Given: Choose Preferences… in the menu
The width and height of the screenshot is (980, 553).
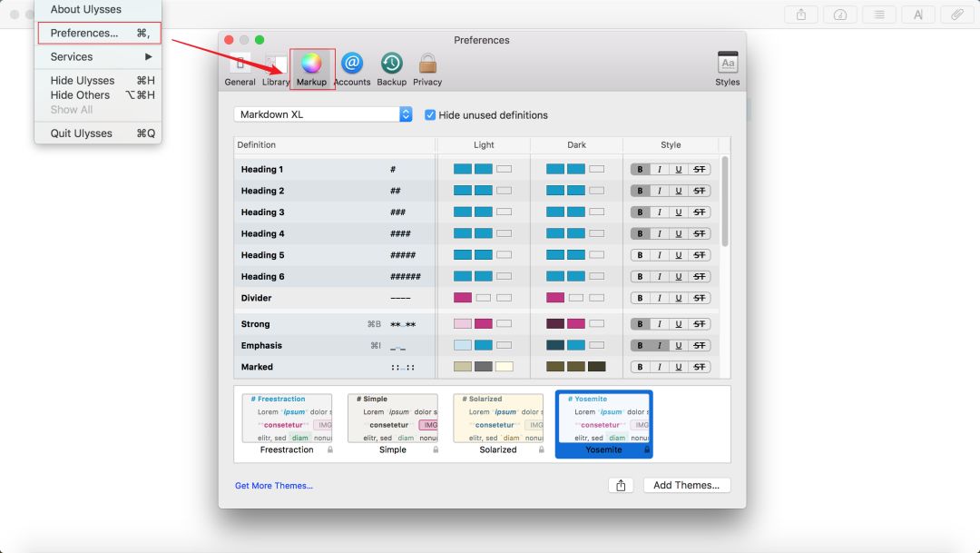Looking at the screenshot, I should 100,34.
